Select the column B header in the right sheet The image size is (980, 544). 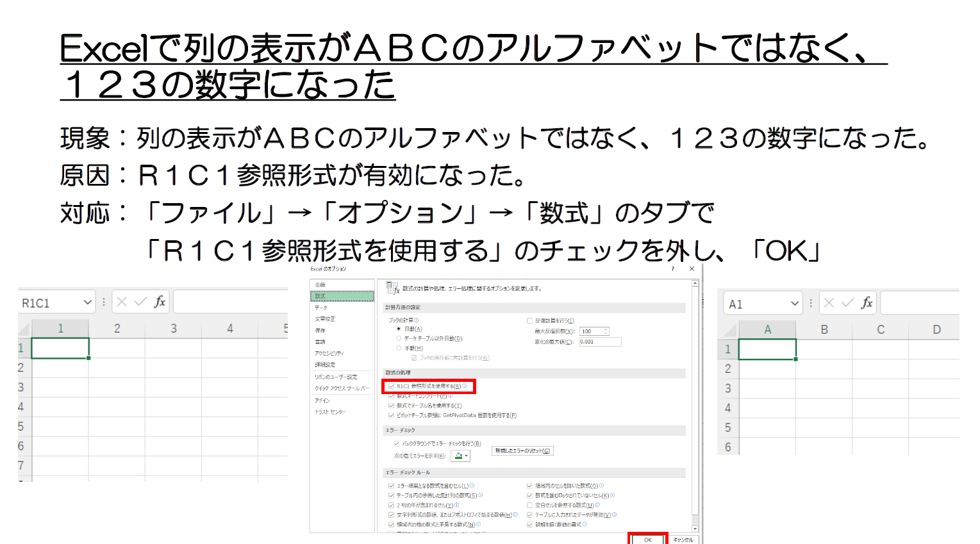click(824, 329)
